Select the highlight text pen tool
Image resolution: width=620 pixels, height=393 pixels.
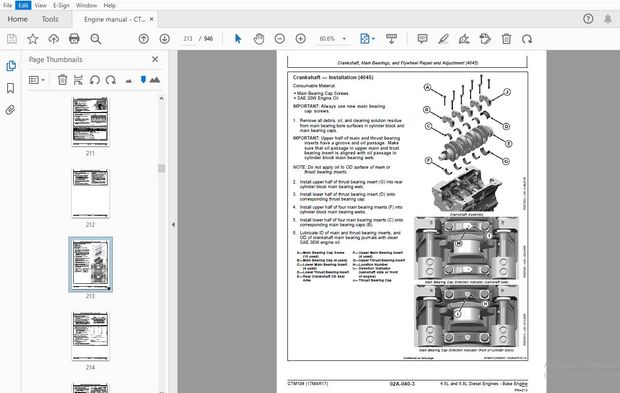click(x=443, y=39)
